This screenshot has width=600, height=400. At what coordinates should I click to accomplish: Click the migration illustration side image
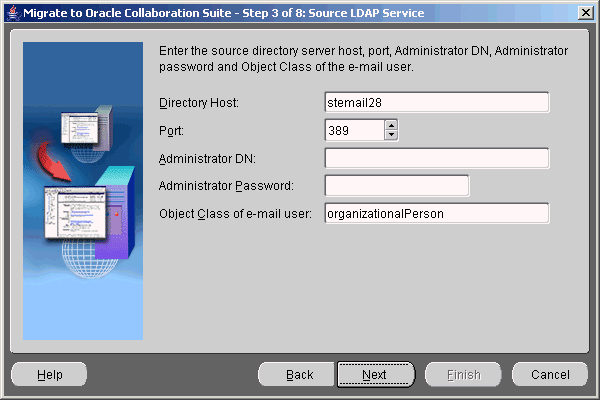click(83, 191)
